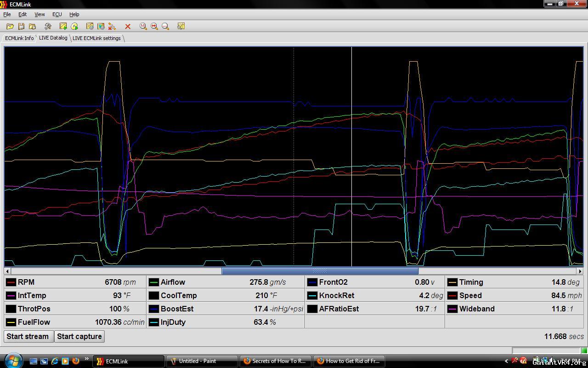Screen dimensions: 588x368
Task: Click the crossed wrench tools icon
Action: coord(48,27)
